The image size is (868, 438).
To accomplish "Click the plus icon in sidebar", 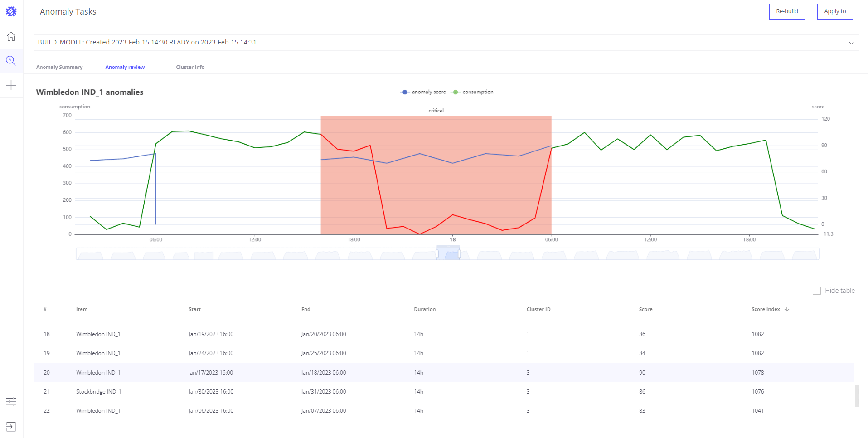I will (x=11, y=85).
